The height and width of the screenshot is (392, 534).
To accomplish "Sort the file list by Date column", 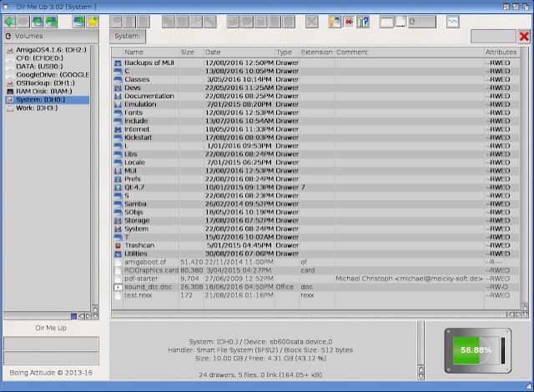I will [239, 52].
